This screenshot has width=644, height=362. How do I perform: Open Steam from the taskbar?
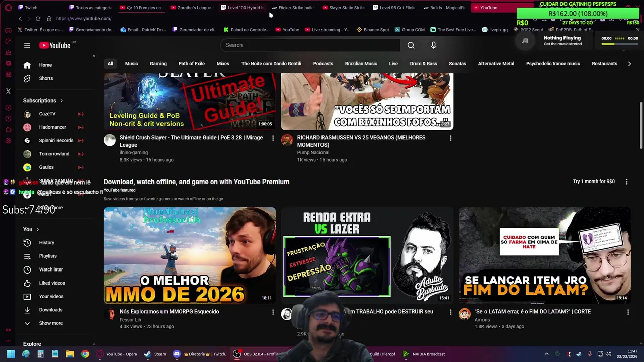pos(155,354)
